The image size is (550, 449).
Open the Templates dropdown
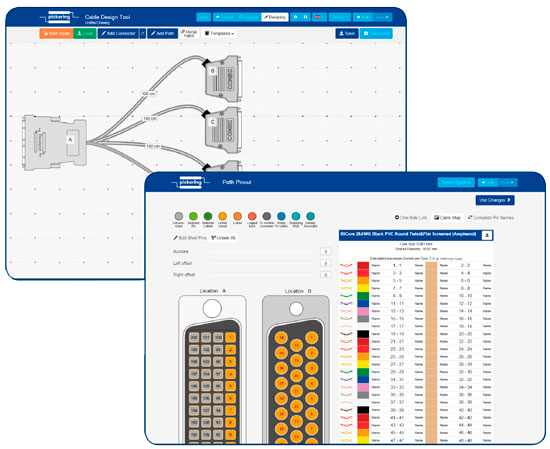click(x=219, y=34)
